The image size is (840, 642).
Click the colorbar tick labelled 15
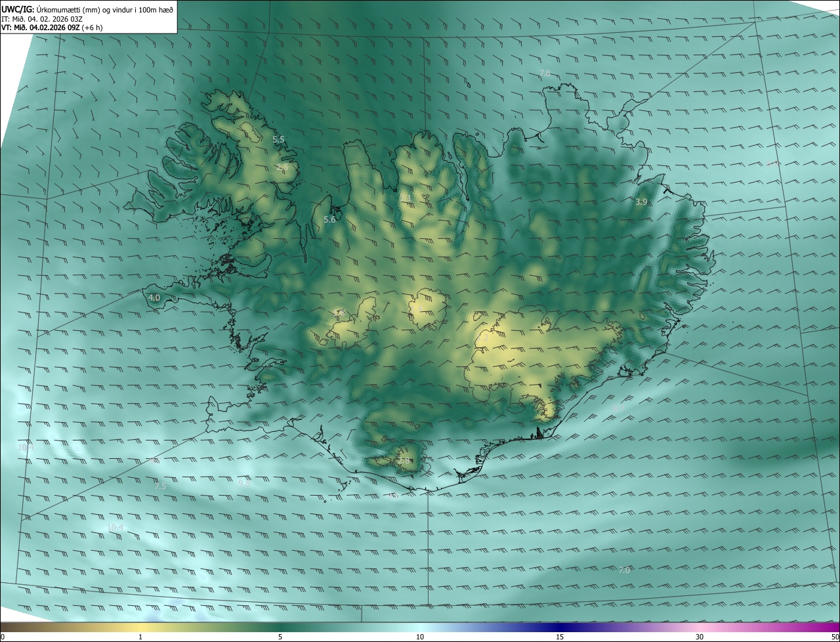coord(560,637)
